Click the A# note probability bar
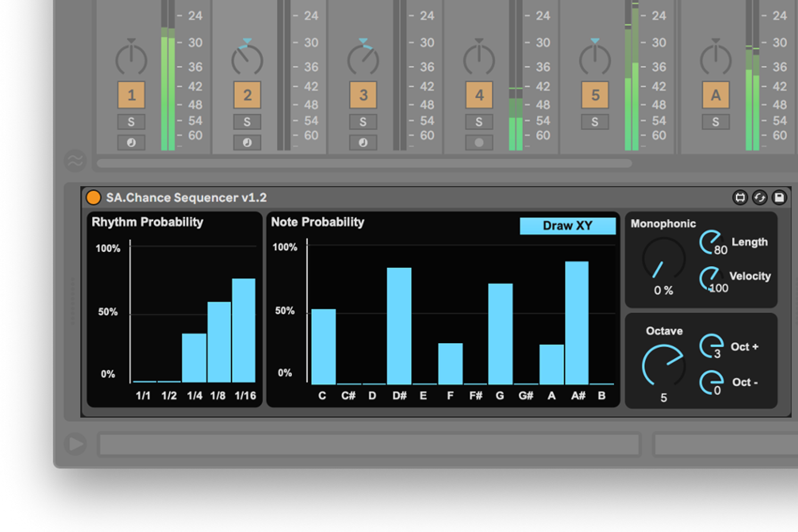 coord(577,323)
